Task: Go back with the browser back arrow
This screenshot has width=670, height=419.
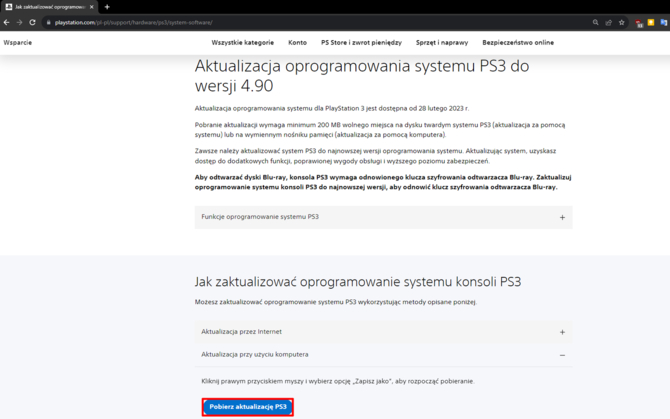Action: coord(6,22)
